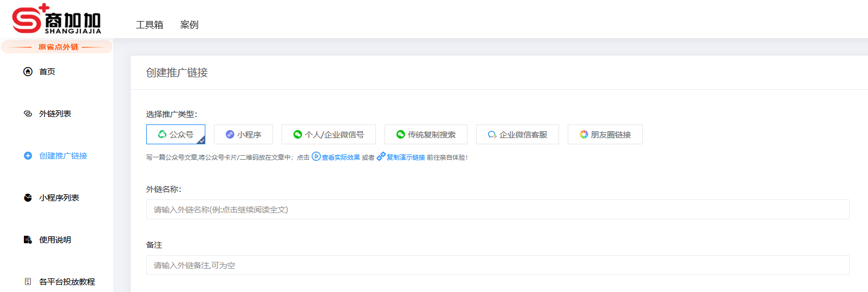The image size is (868, 292).
Task: Open the 案例 top menu
Action: (189, 25)
